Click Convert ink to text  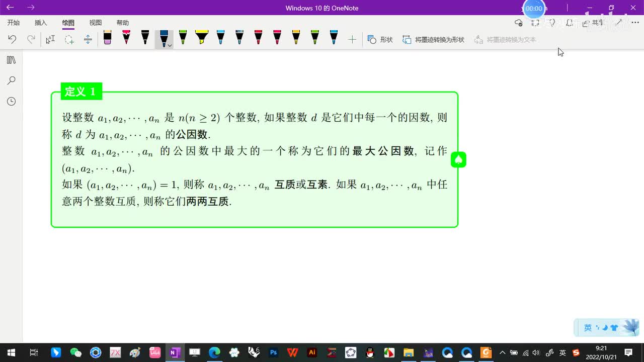point(505,39)
